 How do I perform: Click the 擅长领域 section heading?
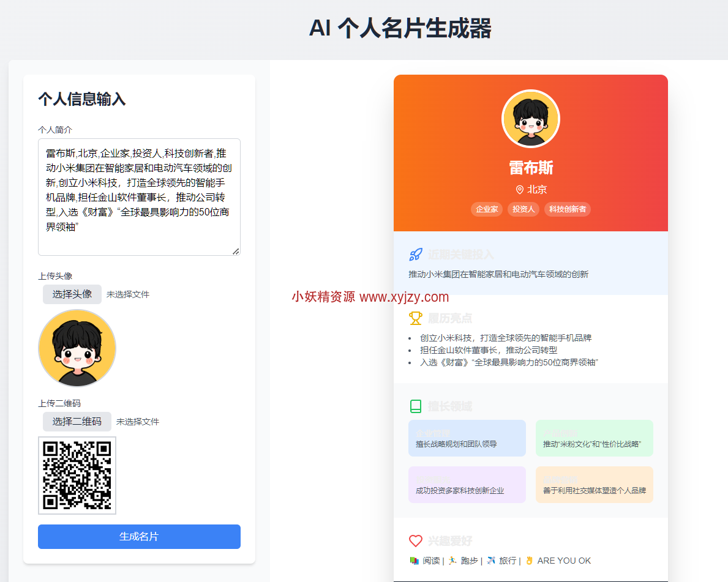point(450,406)
